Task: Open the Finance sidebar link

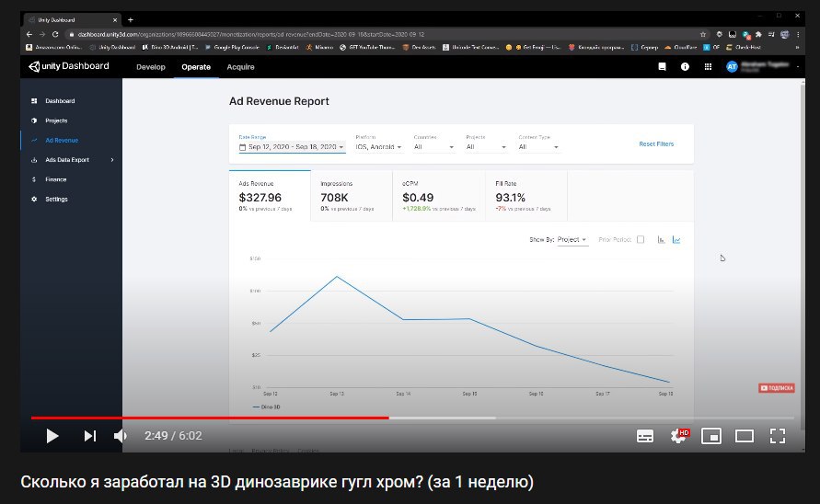Action: pos(56,179)
